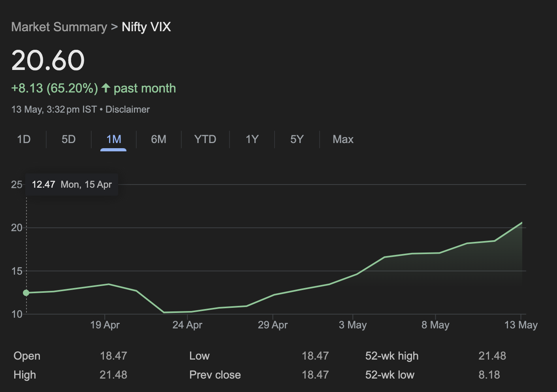557x392 pixels.
Task: View year-to-date data via YTD tab
Action: point(205,139)
